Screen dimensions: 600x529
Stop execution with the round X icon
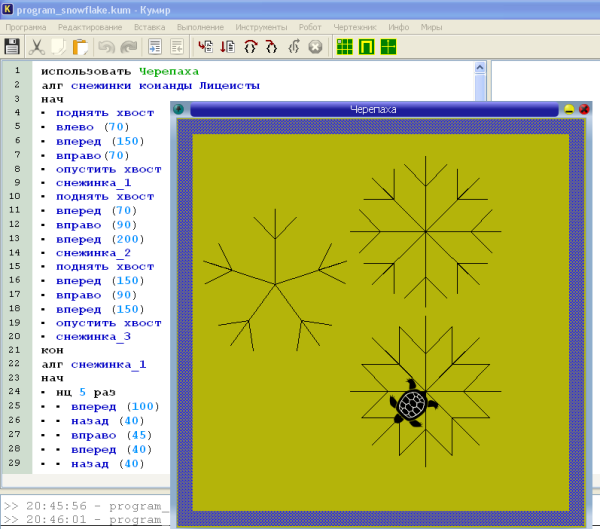click(x=315, y=46)
